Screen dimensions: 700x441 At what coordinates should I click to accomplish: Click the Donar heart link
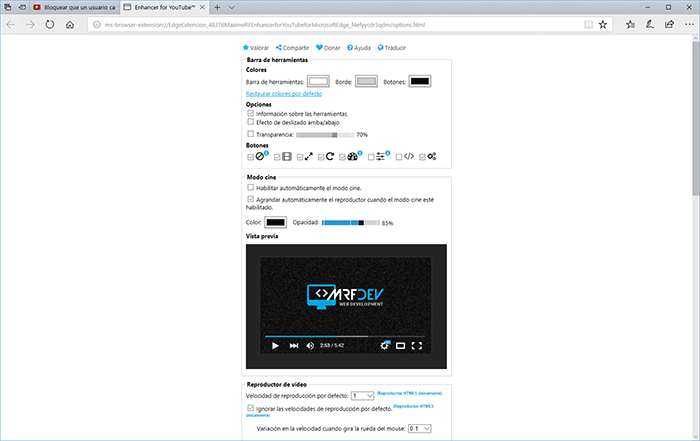tap(328, 48)
